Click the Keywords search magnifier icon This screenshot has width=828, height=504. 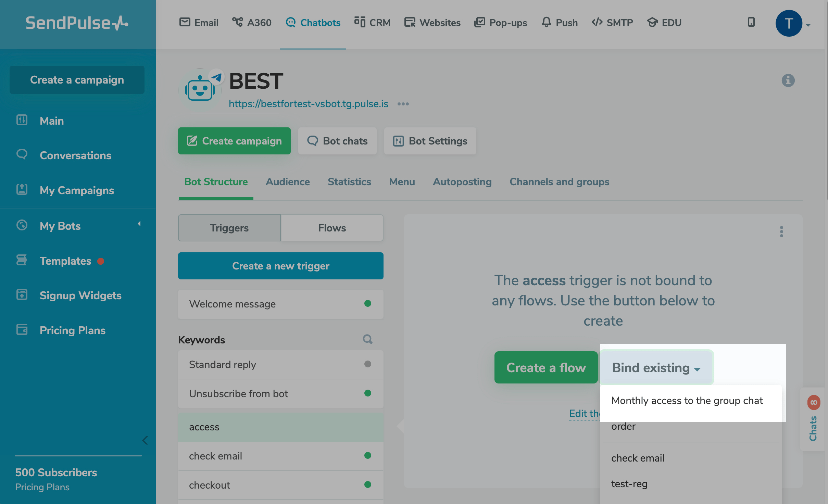[x=367, y=339]
